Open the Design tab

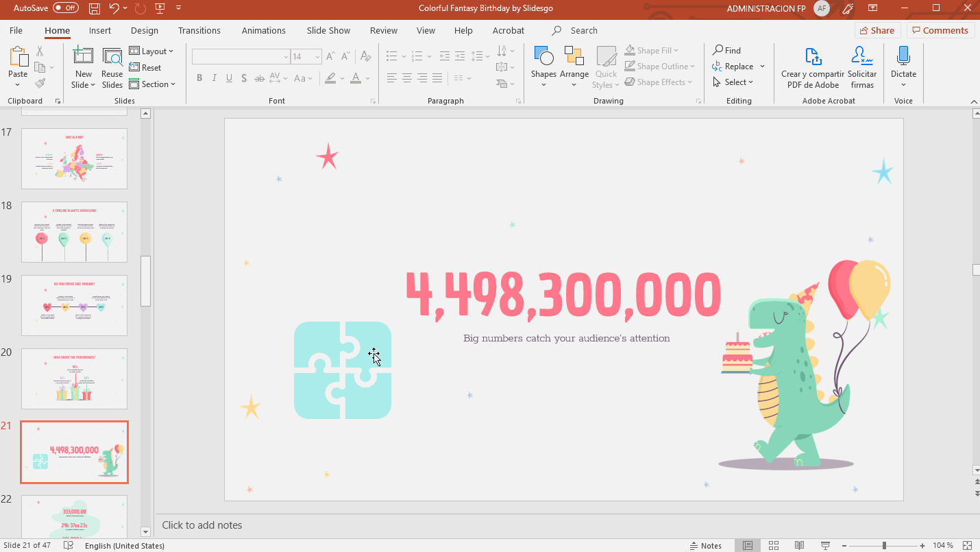click(x=144, y=31)
